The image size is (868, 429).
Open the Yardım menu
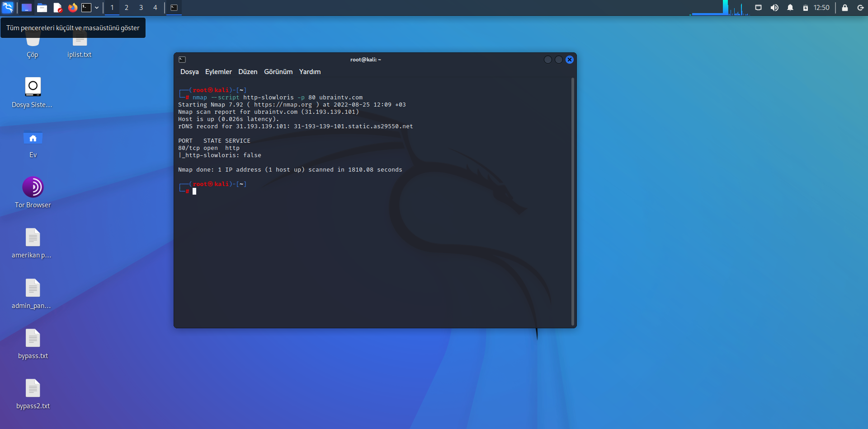[310, 72]
